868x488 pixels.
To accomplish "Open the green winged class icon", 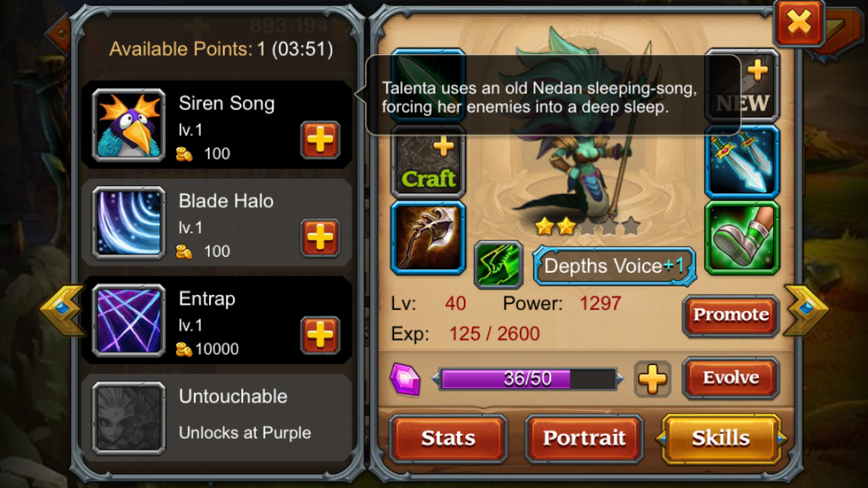I will [x=498, y=264].
